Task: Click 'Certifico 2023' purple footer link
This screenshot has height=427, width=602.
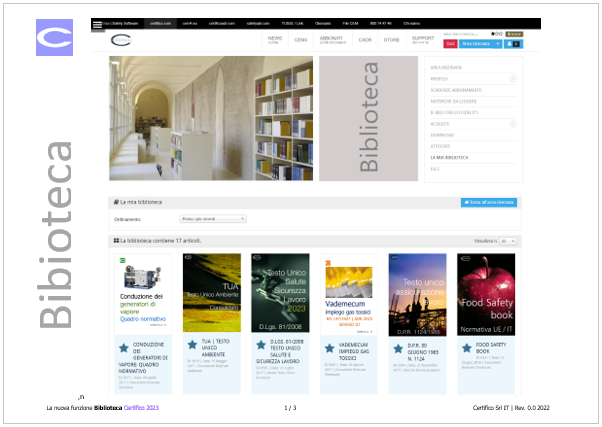Action: point(141,408)
